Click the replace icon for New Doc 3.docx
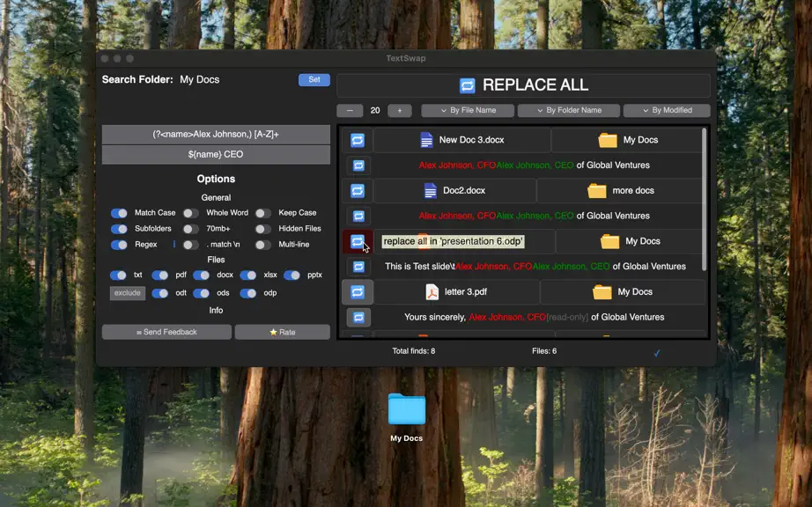The width and height of the screenshot is (812, 507). (x=358, y=140)
